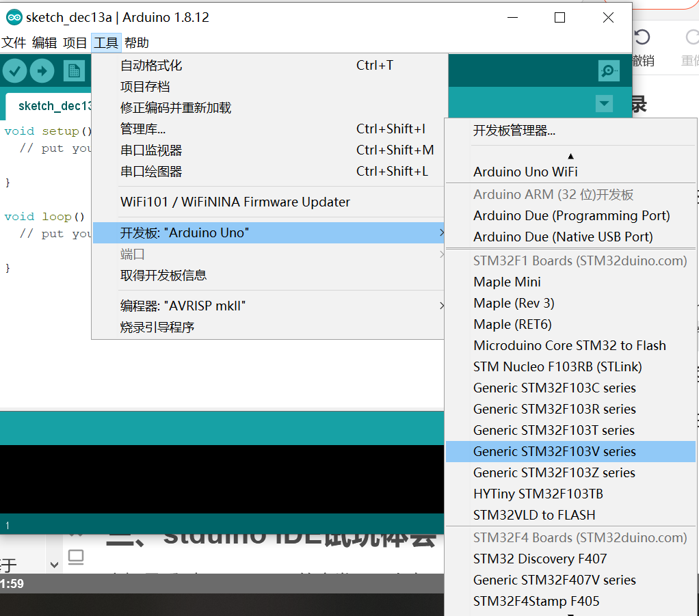Screen dimensions: 699x616
Task: Select the sketch_dec13a editor tab
Action: [49, 106]
